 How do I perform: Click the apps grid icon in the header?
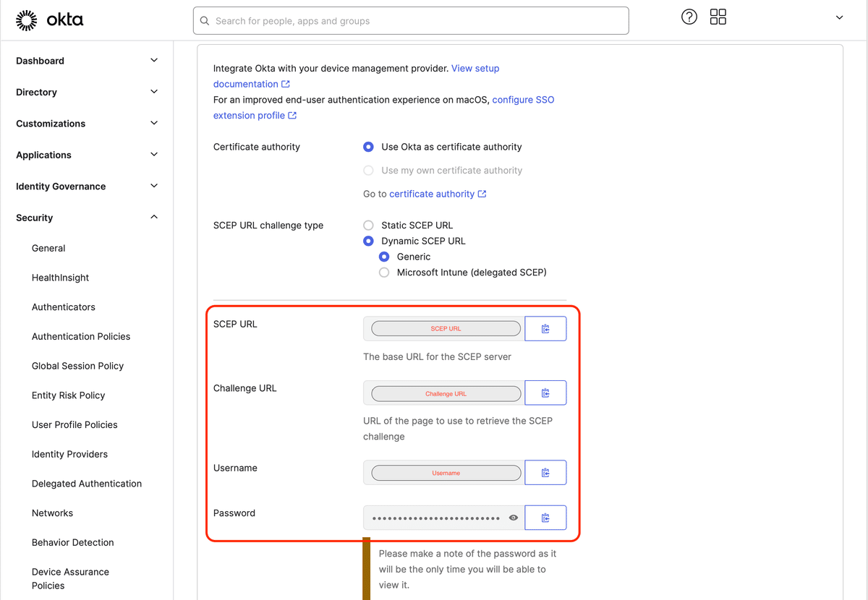[718, 17]
